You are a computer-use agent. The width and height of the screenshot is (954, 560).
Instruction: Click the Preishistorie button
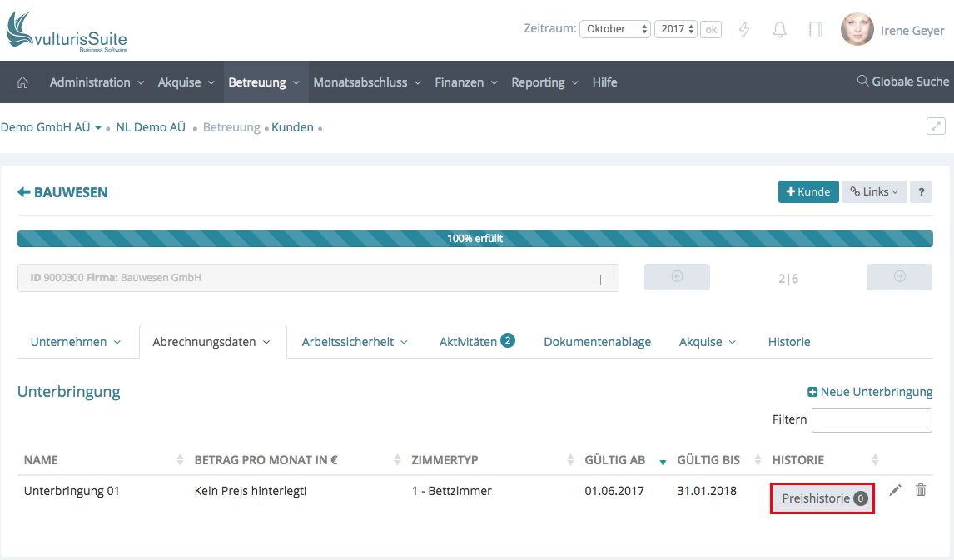point(822,498)
